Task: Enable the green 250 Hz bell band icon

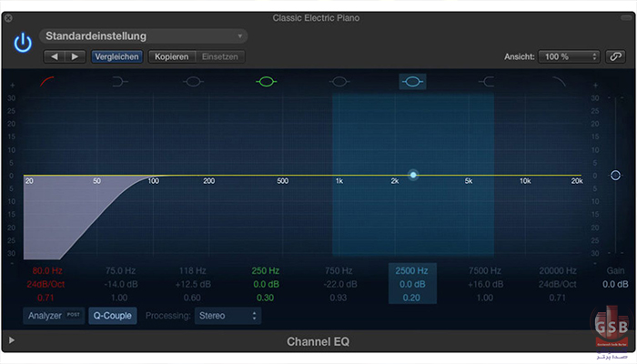Action: pos(266,82)
